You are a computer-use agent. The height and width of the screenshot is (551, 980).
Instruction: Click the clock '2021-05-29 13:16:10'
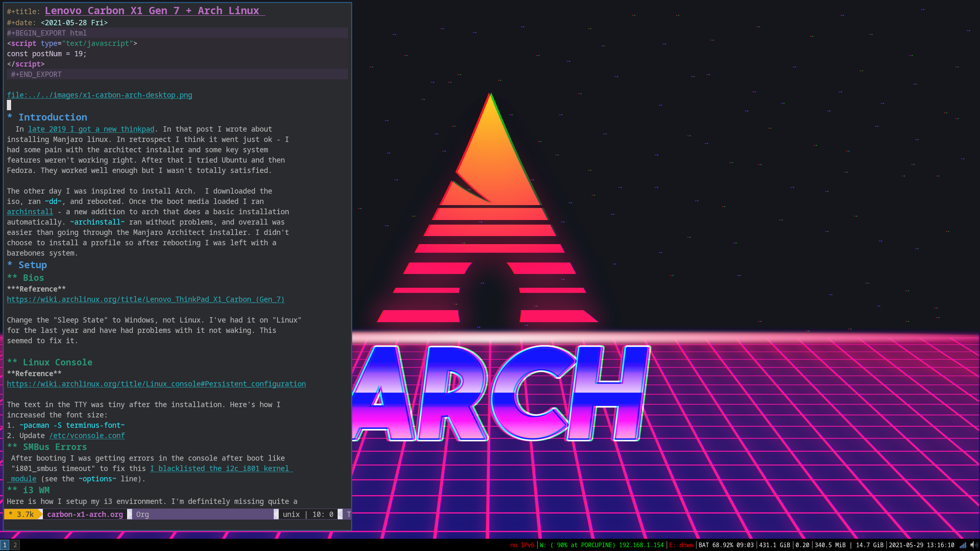tap(921, 545)
